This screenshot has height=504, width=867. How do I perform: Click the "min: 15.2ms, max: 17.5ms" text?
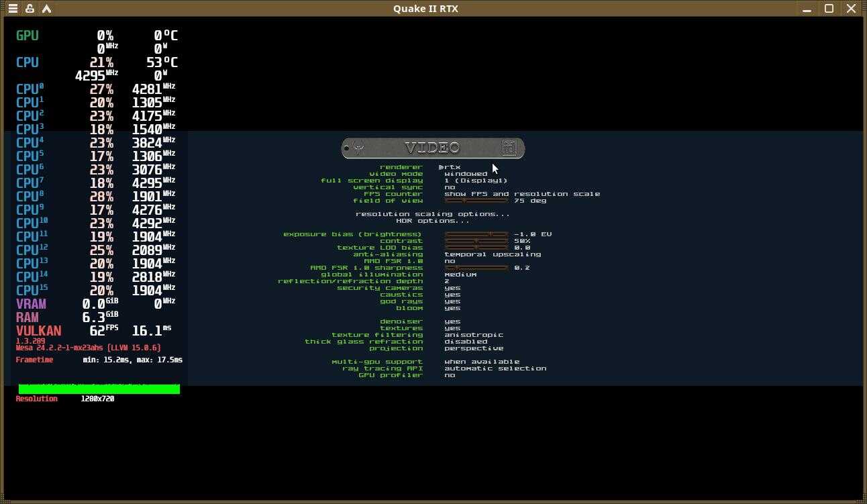[x=133, y=360]
